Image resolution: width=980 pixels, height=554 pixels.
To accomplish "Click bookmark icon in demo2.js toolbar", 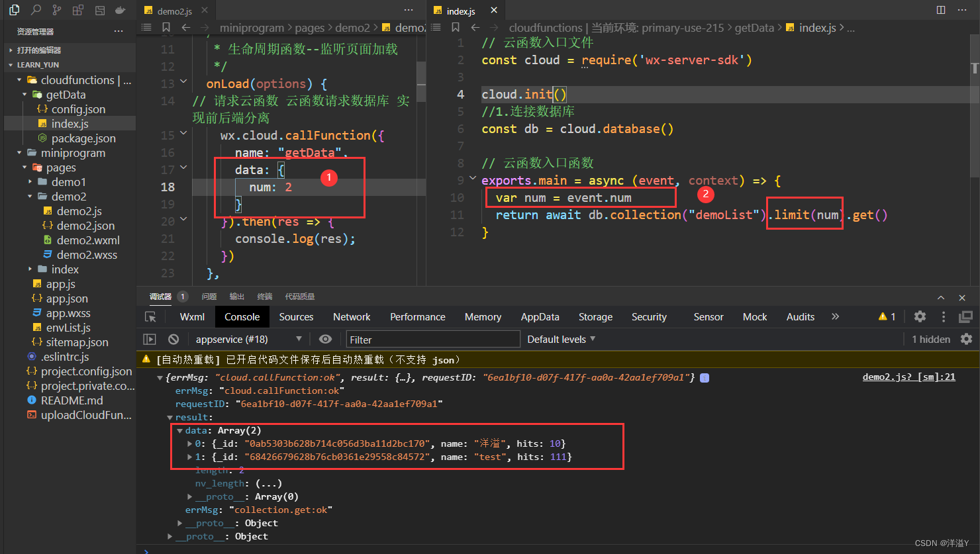I will tap(166, 27).
